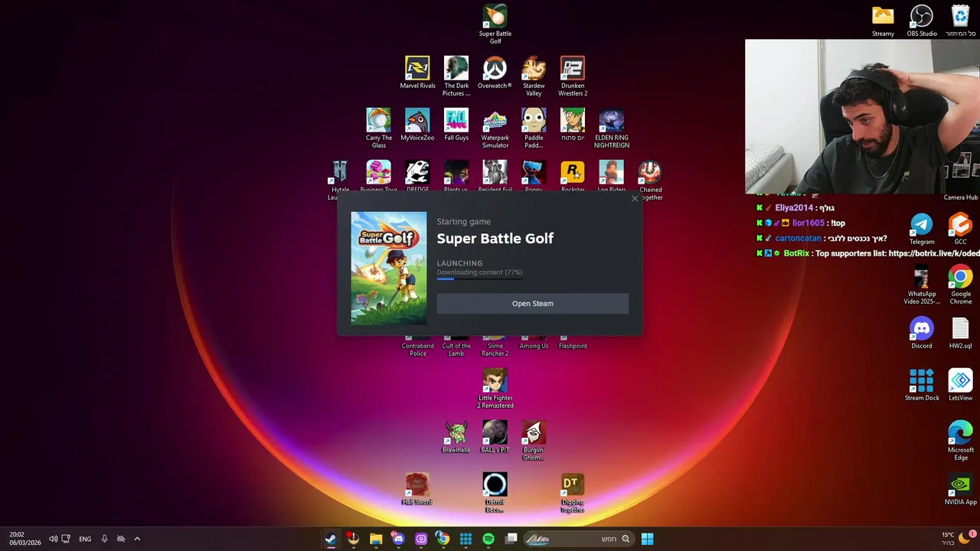Select the MyVoiceZoo desktop icon

click(x=417, y=125)
